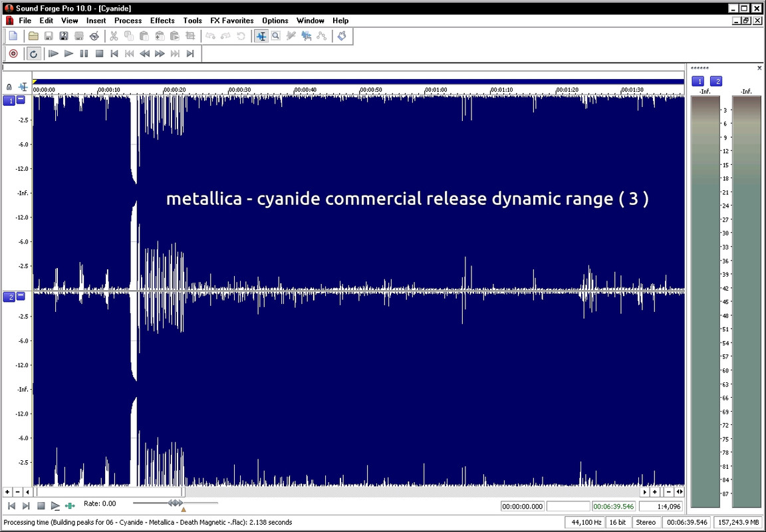Toggle channel 1 button in waveform header
766x532 pixels.
pyautogui.click(x=9, y=100)
